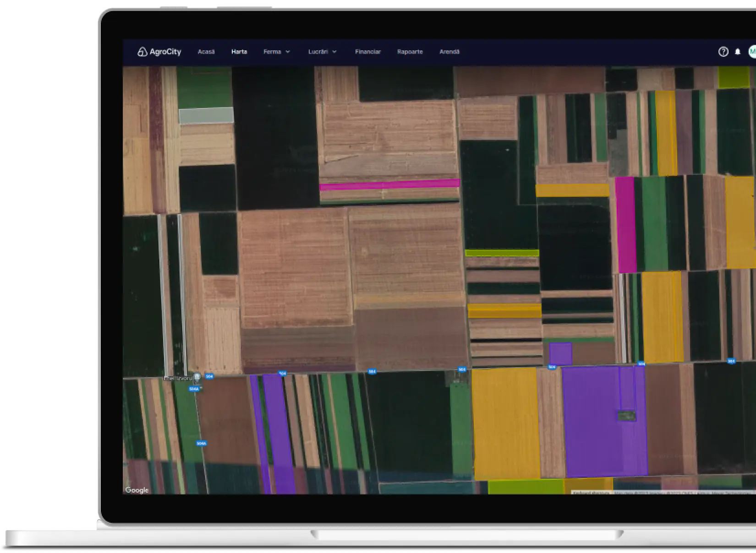This screenshot has width=756, height=553.
Task: Switch to the Harta tab
Action: point(239,52)
